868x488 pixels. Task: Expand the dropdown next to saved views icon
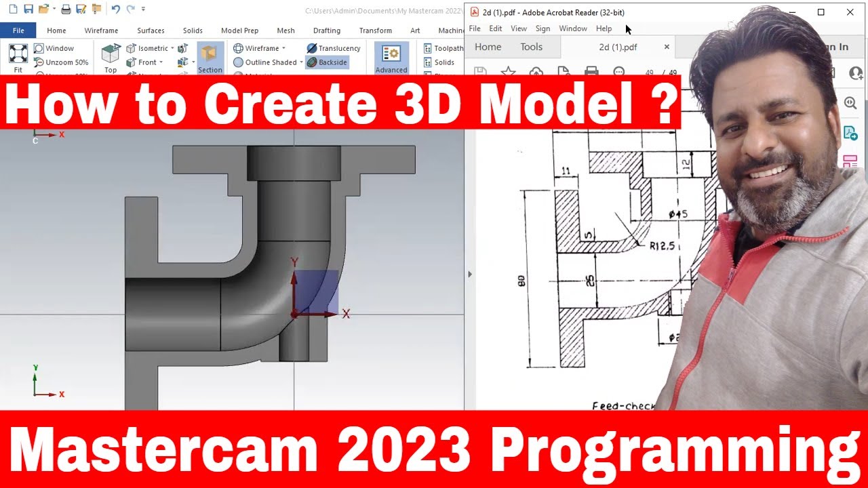point(193,62)
